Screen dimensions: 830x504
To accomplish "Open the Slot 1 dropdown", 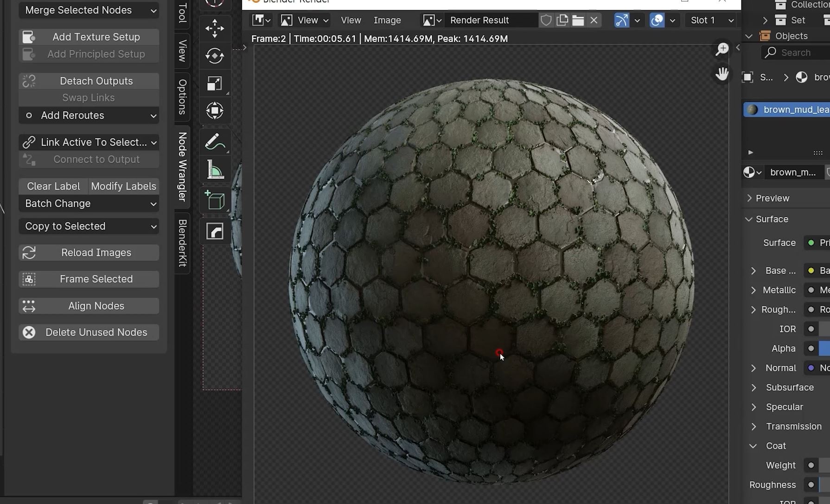I will pyautogui.click(x=712, y=20).
